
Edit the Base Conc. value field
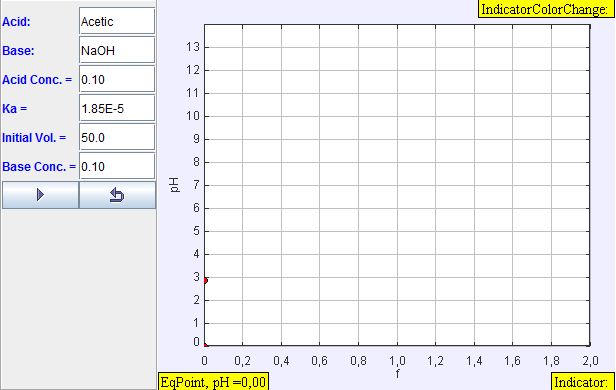(x=117, y=167)
